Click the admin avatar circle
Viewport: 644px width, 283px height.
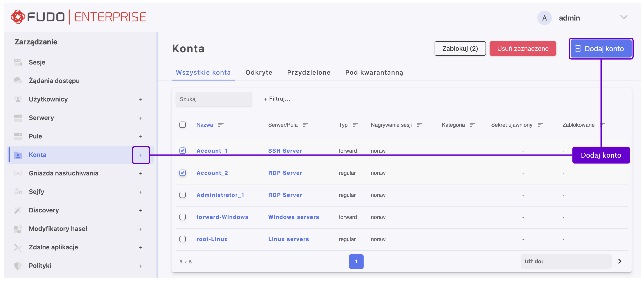544,18
